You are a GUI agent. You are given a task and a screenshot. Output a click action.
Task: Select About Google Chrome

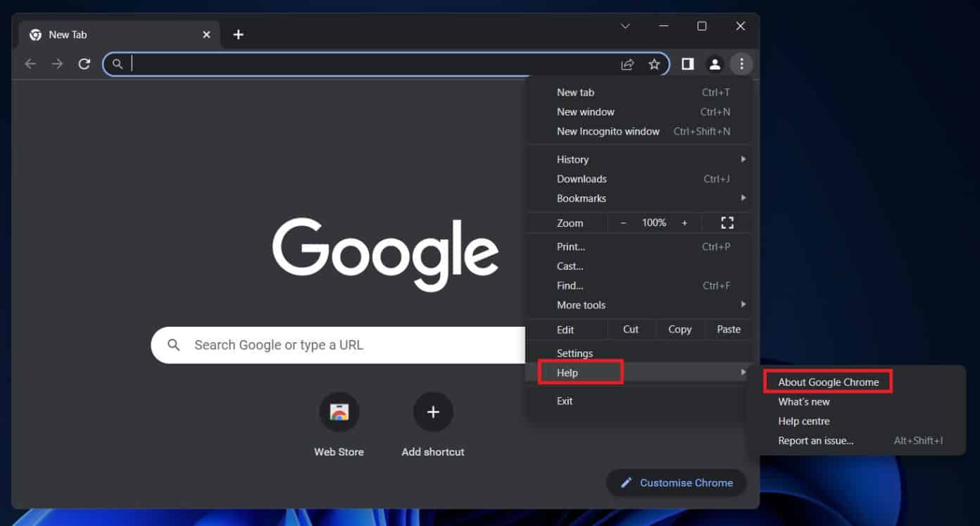(828, 382)
